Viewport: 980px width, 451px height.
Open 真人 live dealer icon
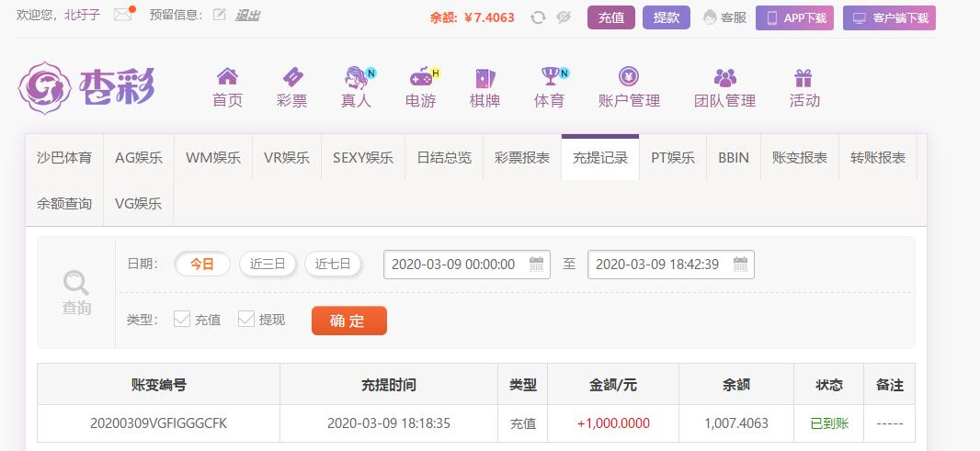(357, 77)
